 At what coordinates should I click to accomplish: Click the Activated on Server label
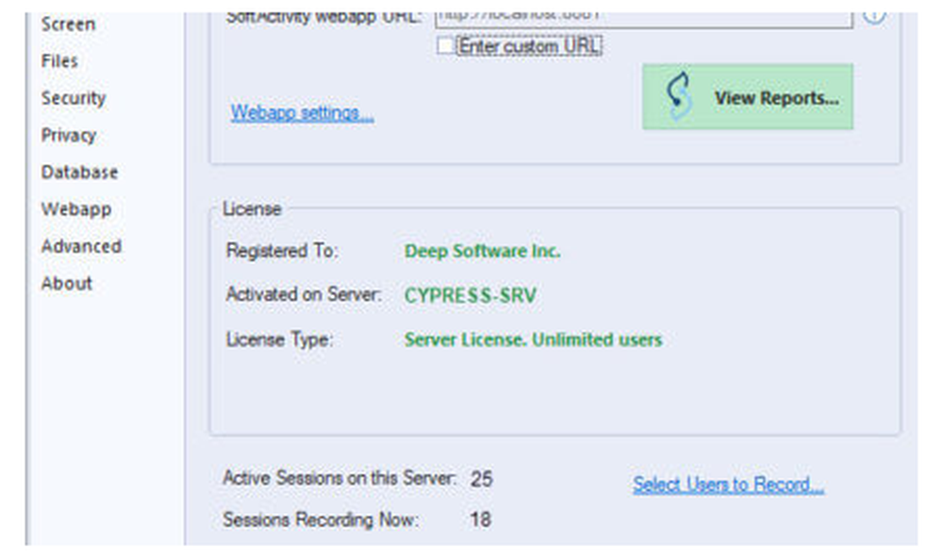(304, 294)
